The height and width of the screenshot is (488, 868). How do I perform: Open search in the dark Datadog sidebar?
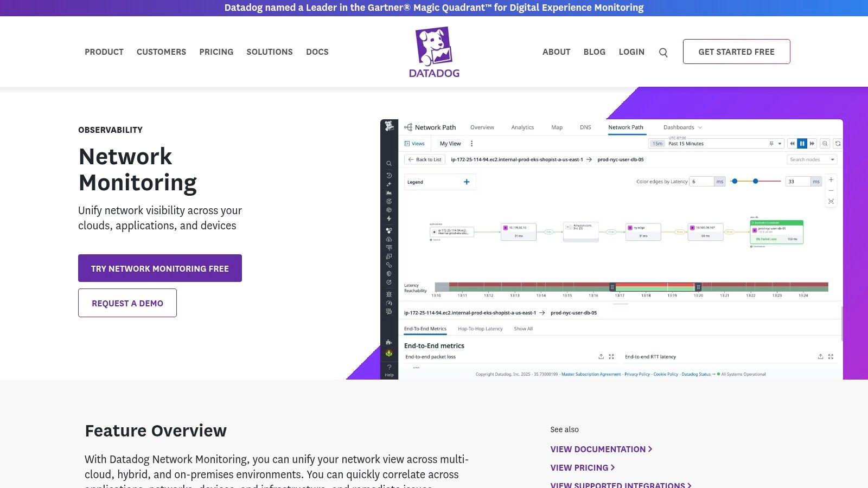click(x=389, y=163)
